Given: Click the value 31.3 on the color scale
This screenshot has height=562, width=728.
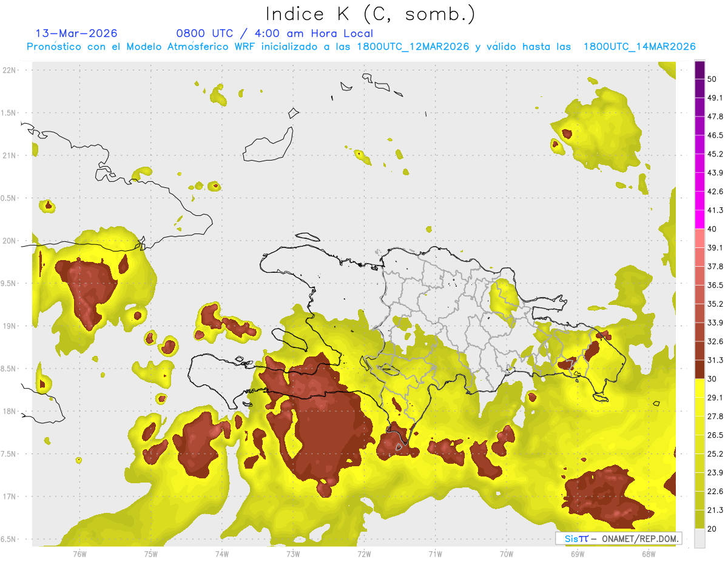Looking at the screenshot, I should 715,360.
